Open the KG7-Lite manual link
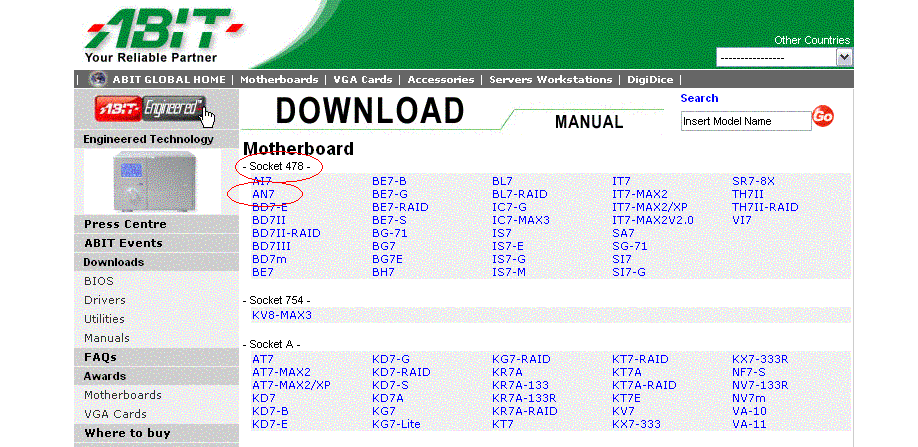 [x=396, y=424]
